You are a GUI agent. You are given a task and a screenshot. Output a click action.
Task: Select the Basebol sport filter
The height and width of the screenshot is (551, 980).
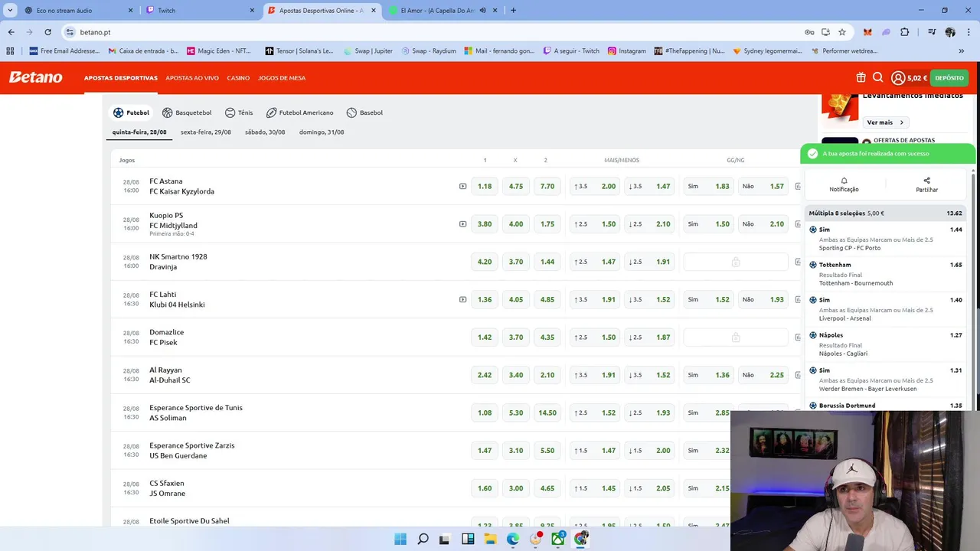pyautogui.click(x=364, y=112)
